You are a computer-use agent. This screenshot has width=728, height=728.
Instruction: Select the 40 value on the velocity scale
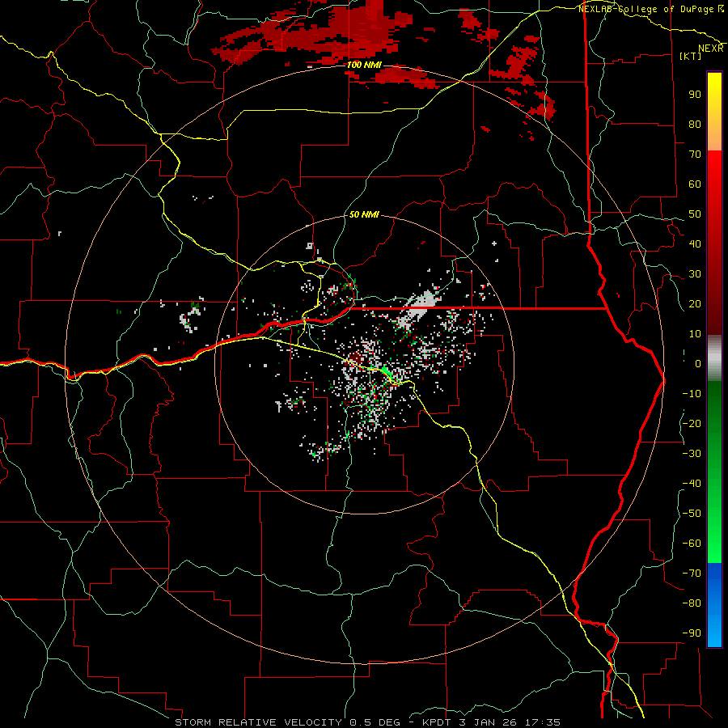pyautogui.click(x=695, y=243)
